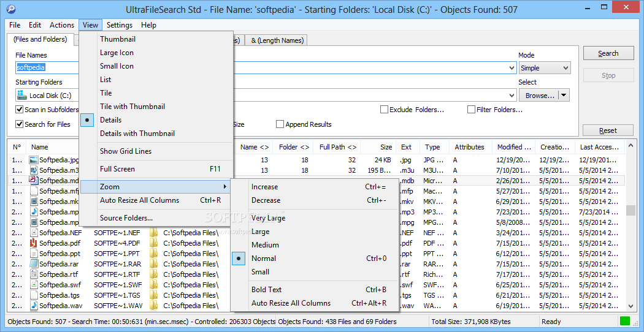Open the arrow next to Browse button

click(564, 96)
